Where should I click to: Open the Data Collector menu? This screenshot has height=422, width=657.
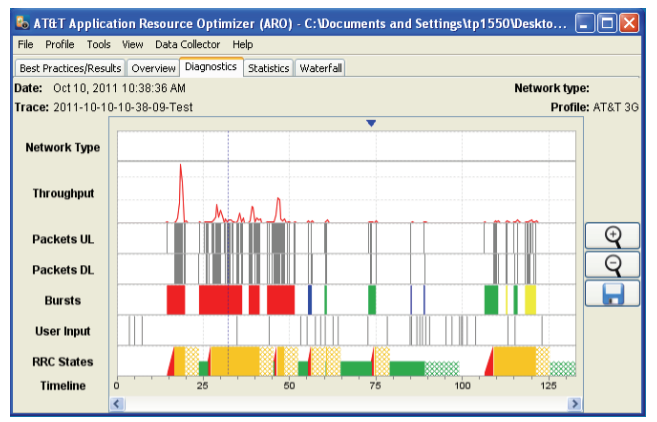pyautogui.click(x=187, y=44)
